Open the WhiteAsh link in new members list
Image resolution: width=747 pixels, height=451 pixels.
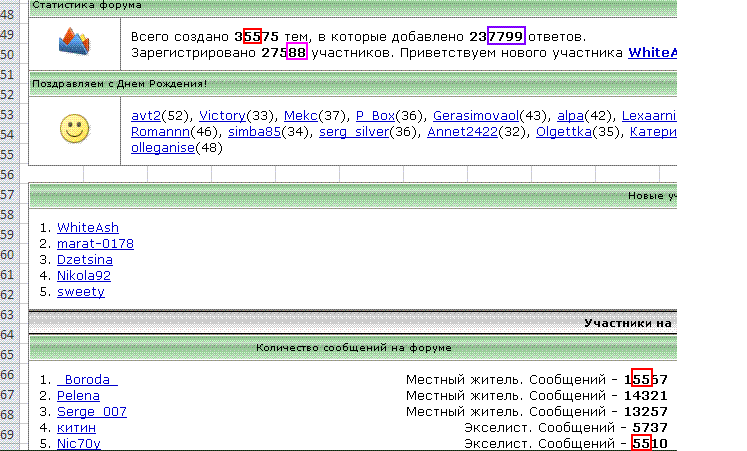coord(88,228)
